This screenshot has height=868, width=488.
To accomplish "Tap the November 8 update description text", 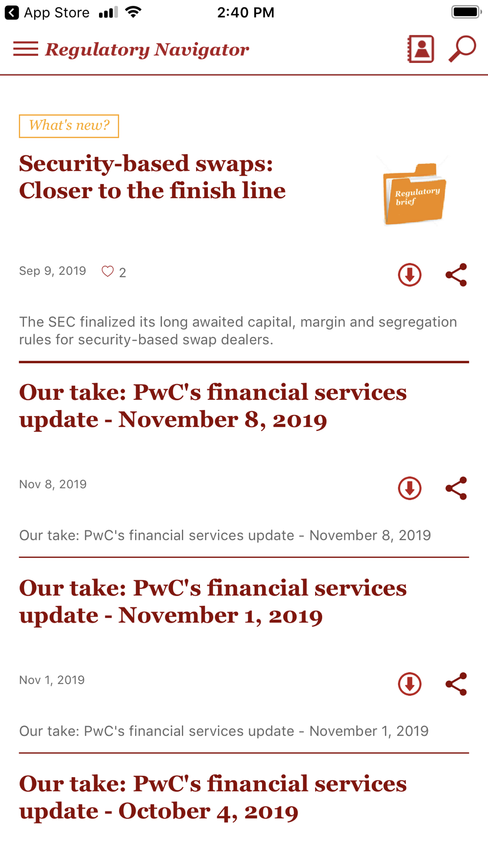I will coord(225,535).
